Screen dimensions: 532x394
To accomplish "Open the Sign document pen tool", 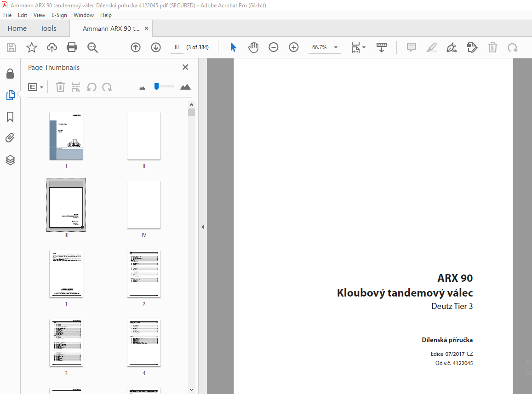I will pyautogui.click(x=452, y=47).
